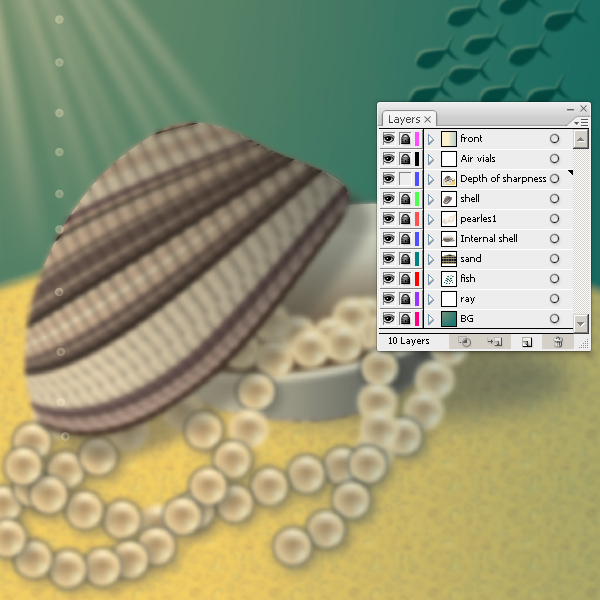Select the layer named pearles1
Viewport: 600px width, 600px height.
[478, 218]
